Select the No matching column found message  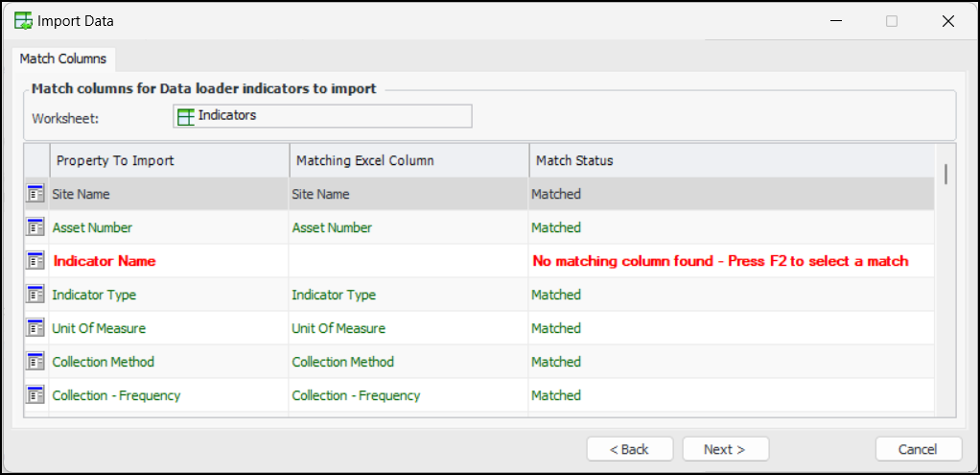720,261
